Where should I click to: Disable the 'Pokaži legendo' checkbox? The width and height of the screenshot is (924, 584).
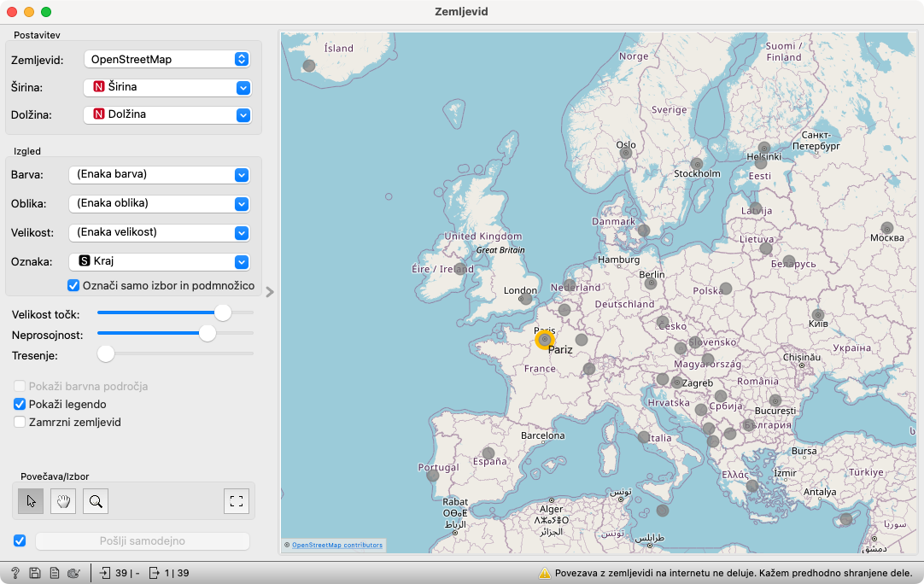pyautogui.click(x=20, y=404)
